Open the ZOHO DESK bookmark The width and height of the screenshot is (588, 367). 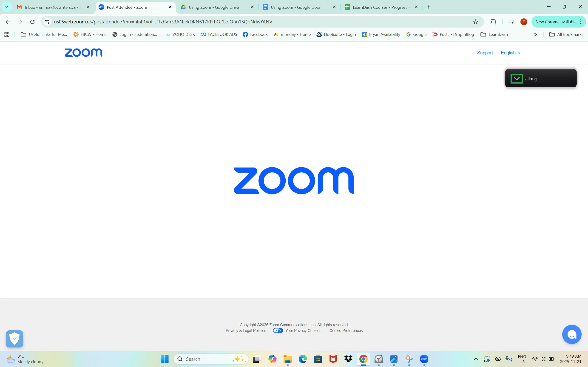click(x=180, y=34)
